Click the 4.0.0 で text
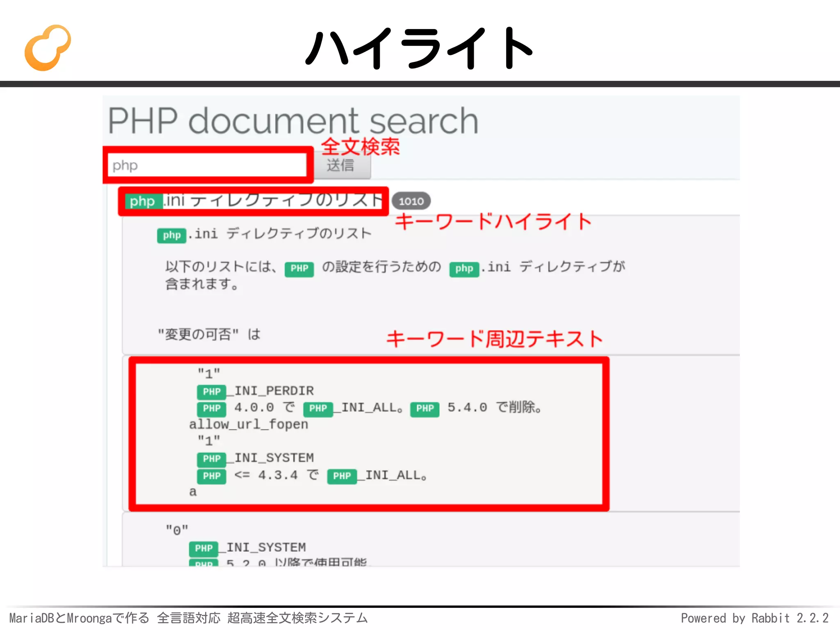The height and width of the screenshot is (630, 840). (x=265, y=407)
